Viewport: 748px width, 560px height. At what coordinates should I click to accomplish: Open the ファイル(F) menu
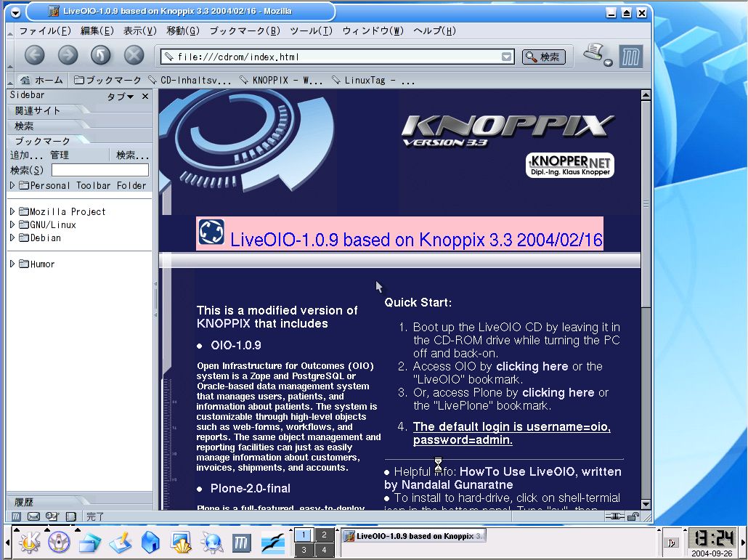pyautogui.click(x=45, y=31)
